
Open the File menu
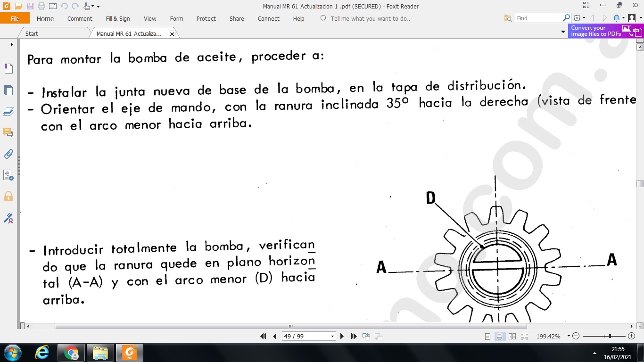[x=15, y=18]
